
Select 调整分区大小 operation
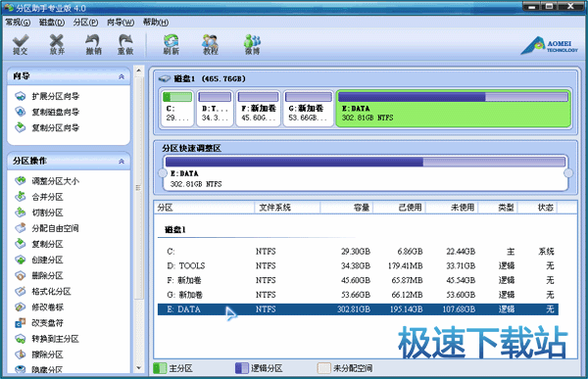tap(47, 181)
